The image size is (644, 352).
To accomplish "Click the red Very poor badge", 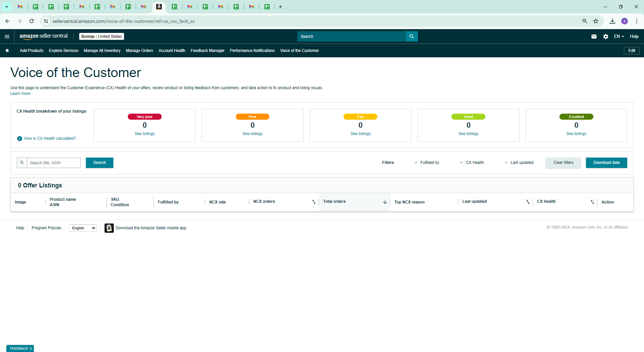I will (145, 117).
